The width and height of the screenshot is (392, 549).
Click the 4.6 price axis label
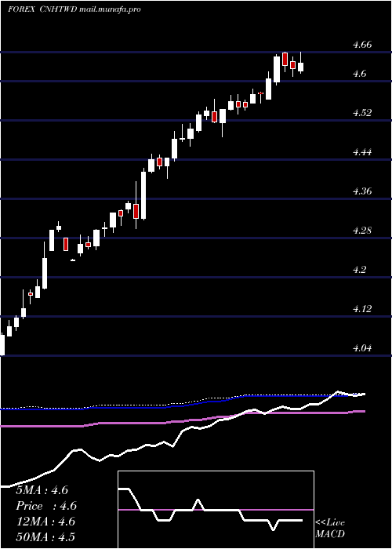click(x=360, y=74)
